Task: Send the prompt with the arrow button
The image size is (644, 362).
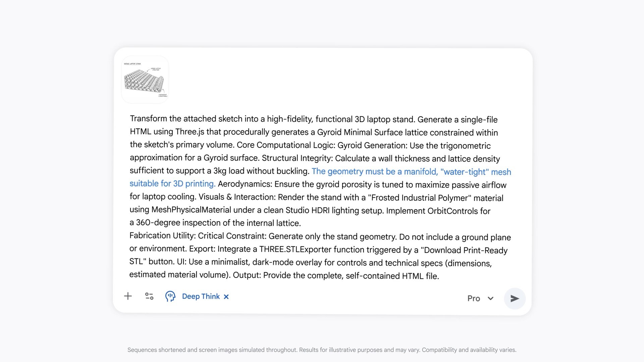Action: (515, 298)
